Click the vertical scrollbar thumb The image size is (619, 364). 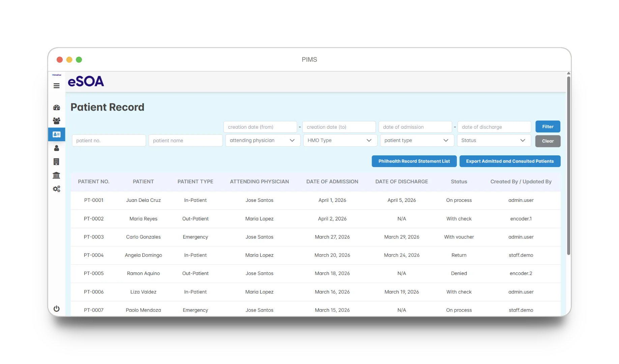pos(568,165)
